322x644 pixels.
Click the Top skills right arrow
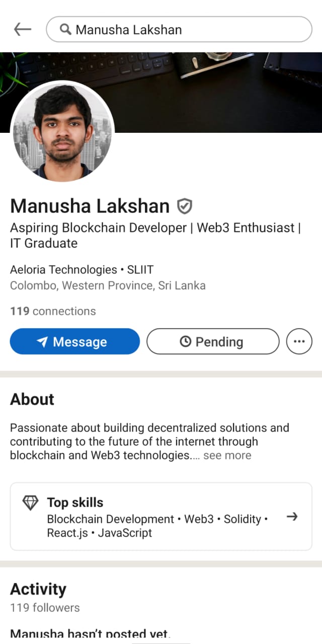[292, 517]
